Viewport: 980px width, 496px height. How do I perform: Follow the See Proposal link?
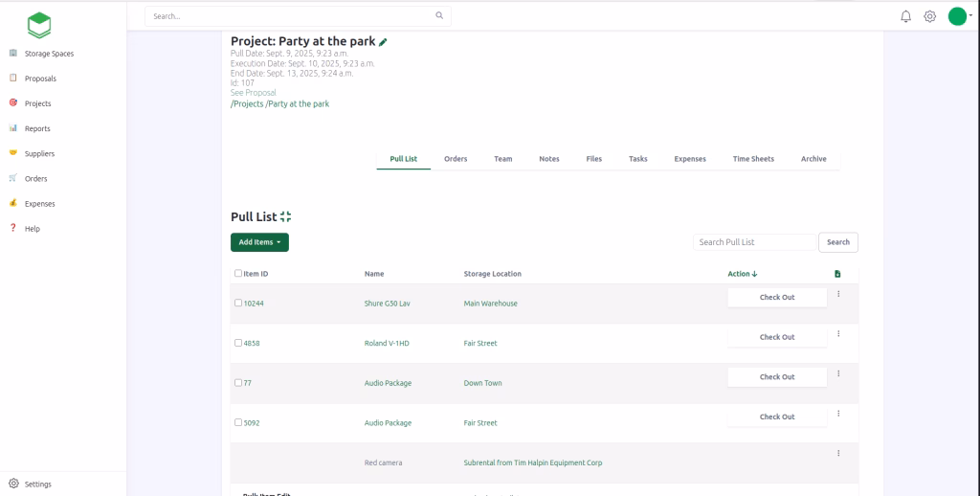coord(254,93)
